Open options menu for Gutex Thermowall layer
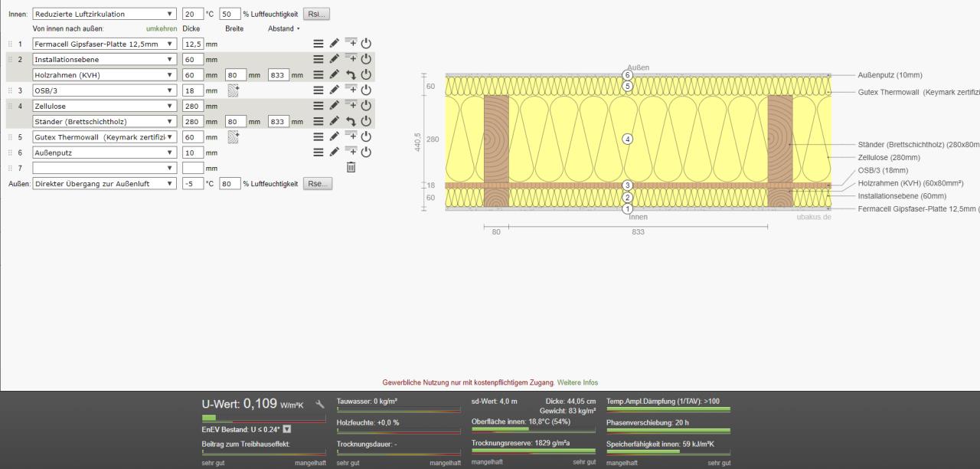 318,136
